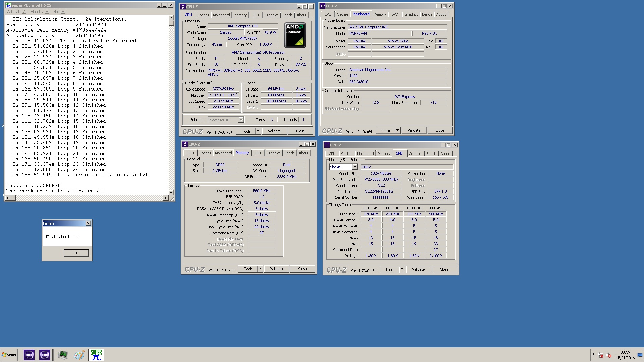Image resolution: width=644 pixels, height=362 pixels.
Task: Click the BIOS Date 05/13/2010 field
Action: pyautogui.click(x=397, y=82)
